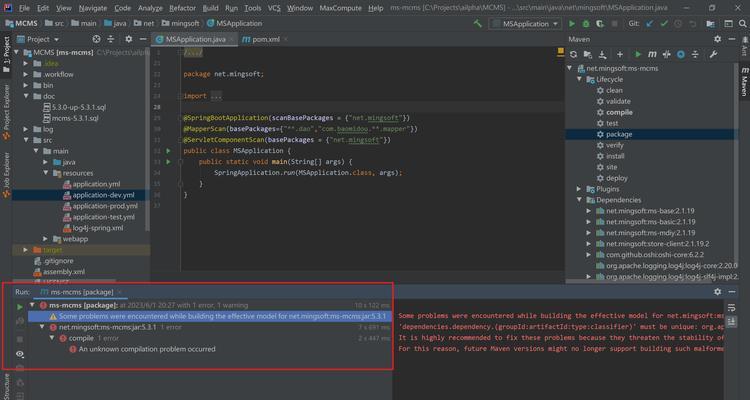Select the MSApplication.java editor tab

tap(195, 39)
